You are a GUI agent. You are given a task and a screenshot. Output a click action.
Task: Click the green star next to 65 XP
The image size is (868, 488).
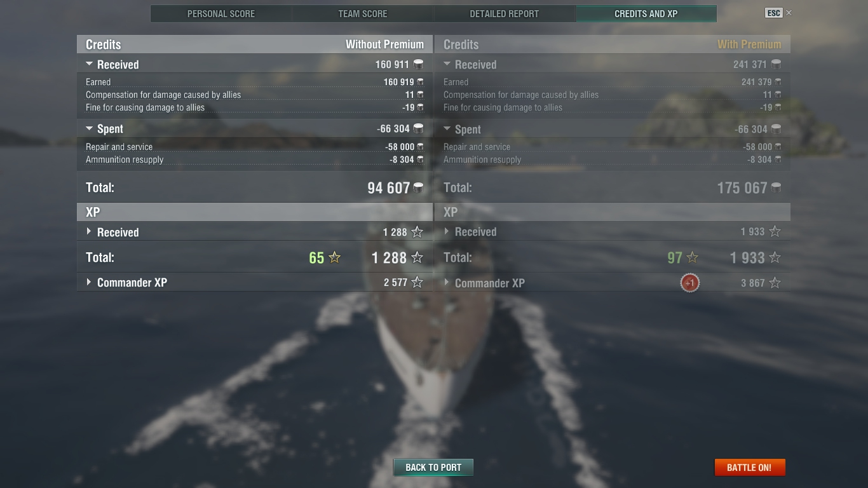click(334, 257)
